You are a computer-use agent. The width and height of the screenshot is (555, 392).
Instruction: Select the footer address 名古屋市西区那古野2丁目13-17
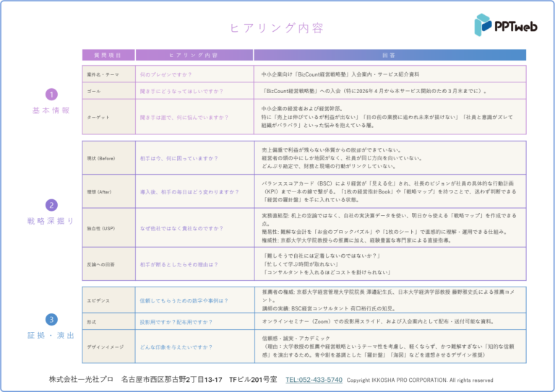point(172,380)
